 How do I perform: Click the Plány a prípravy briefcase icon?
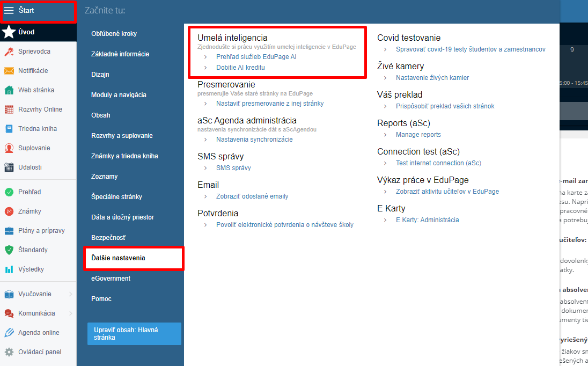(9, 231)
